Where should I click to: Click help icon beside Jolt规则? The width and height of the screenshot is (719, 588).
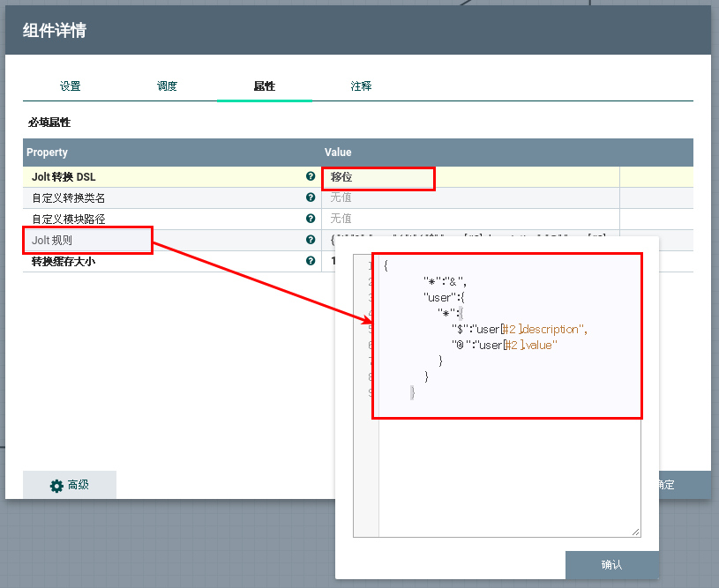click(x=311, y=240)
